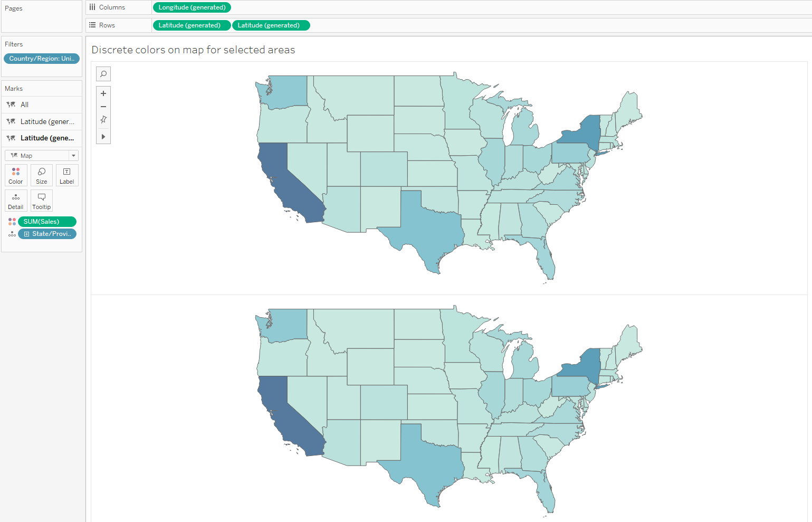Click the SUM(Sales) pill on Marks
This screenshot has width=812, height=522.
(47, 222)
